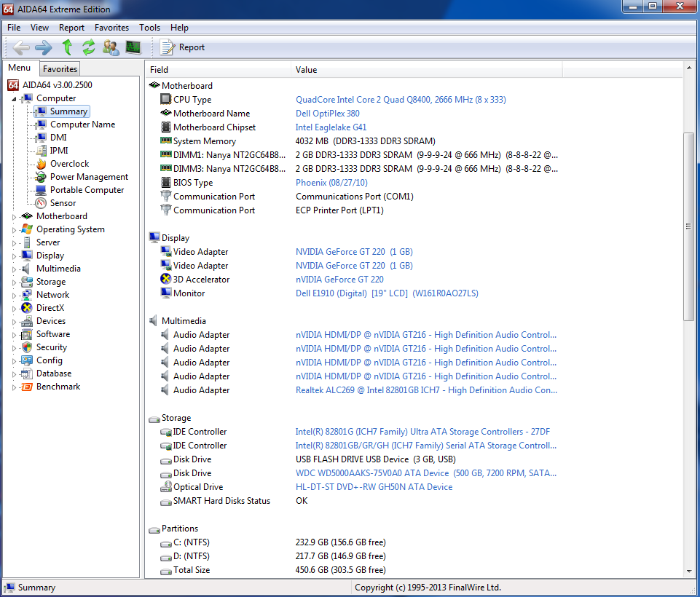Go back with the left arrow toolbar icon
Viewport: 700px width, 597px height.
tap(21, 47)
